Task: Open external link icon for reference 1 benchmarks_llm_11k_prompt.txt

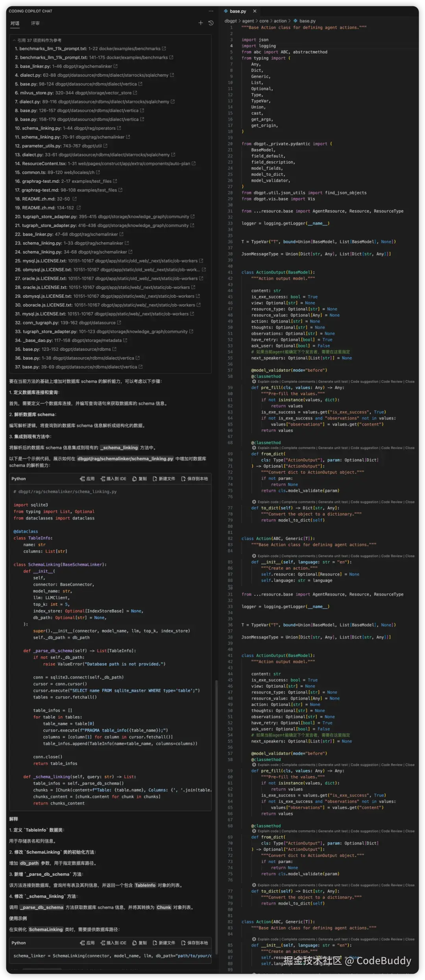Action: coord(164,49)
